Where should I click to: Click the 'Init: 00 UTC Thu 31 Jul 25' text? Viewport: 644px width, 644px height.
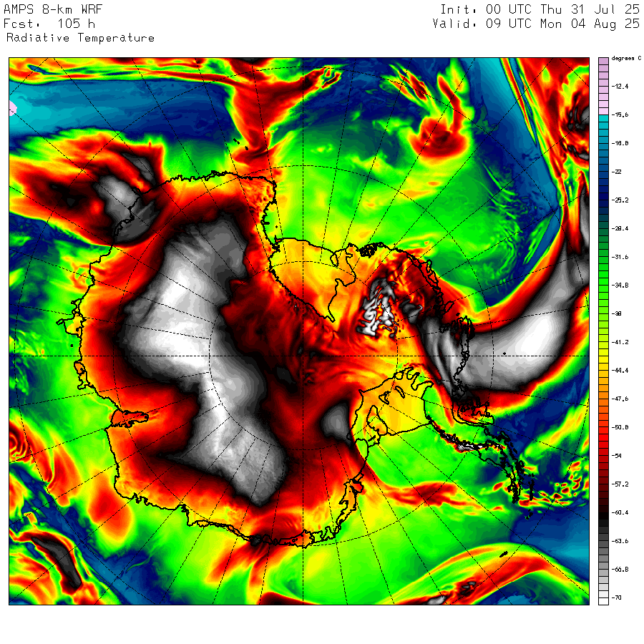click(540, 9)
